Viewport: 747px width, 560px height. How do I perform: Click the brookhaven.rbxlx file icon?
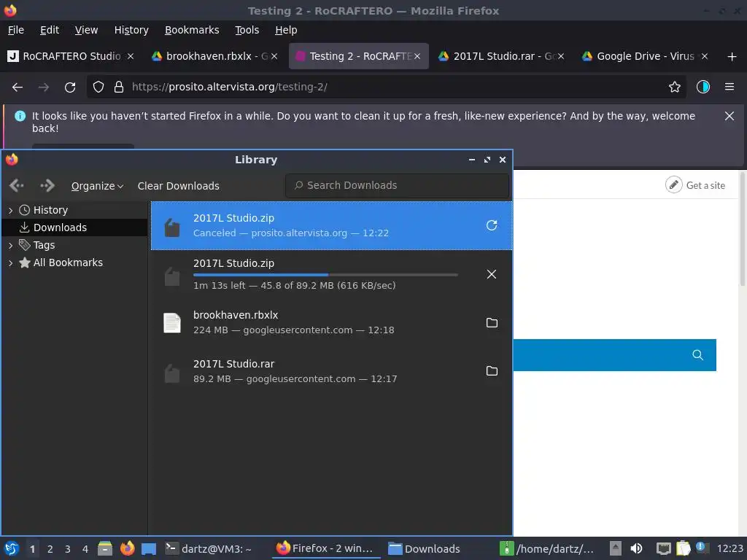point(172,323)
